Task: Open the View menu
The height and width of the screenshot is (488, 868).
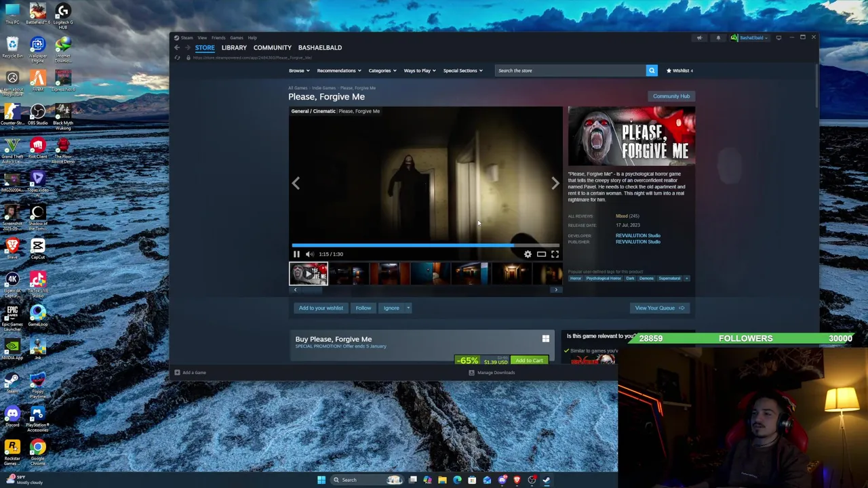Action: (x=202, y=38)
